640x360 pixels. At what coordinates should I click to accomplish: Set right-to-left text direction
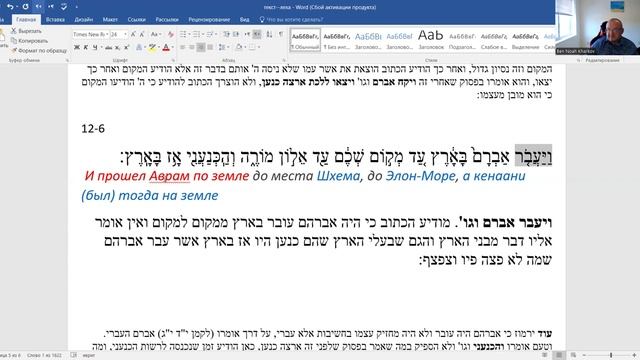[257, 34]
